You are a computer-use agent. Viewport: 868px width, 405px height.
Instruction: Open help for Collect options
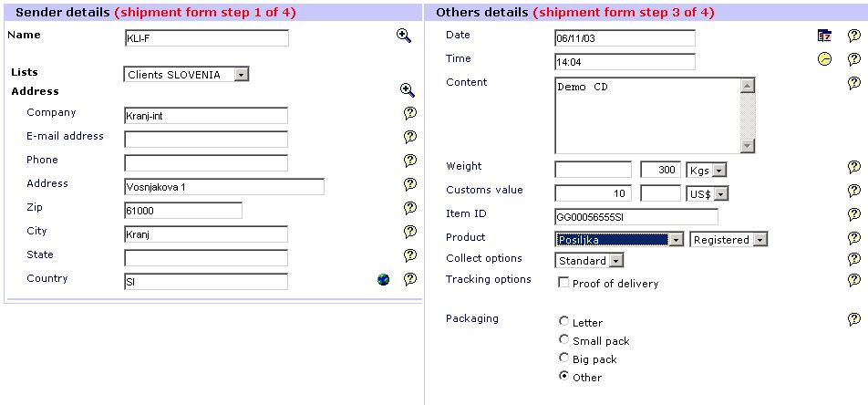(x=854, y=259)
